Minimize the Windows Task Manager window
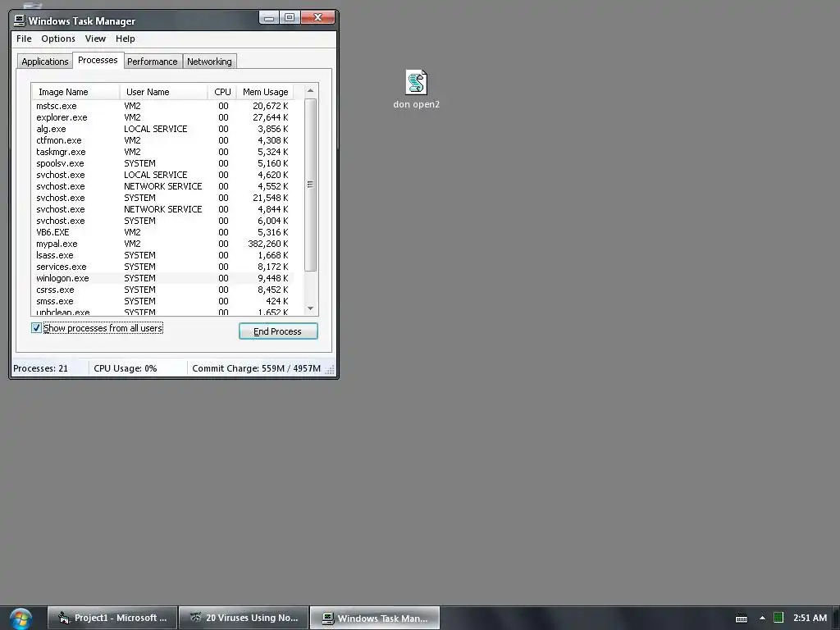The height and width of the screenshot is (630, 840). point(269,18)
